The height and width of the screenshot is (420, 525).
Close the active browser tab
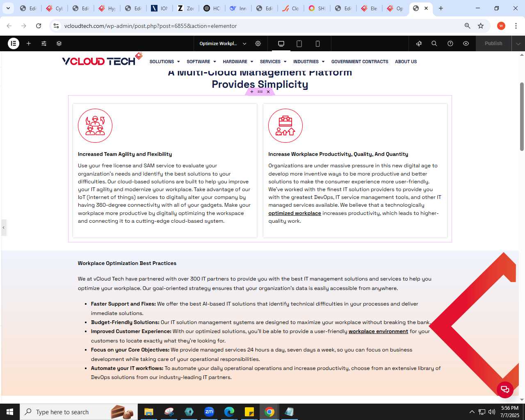(426, 8)
